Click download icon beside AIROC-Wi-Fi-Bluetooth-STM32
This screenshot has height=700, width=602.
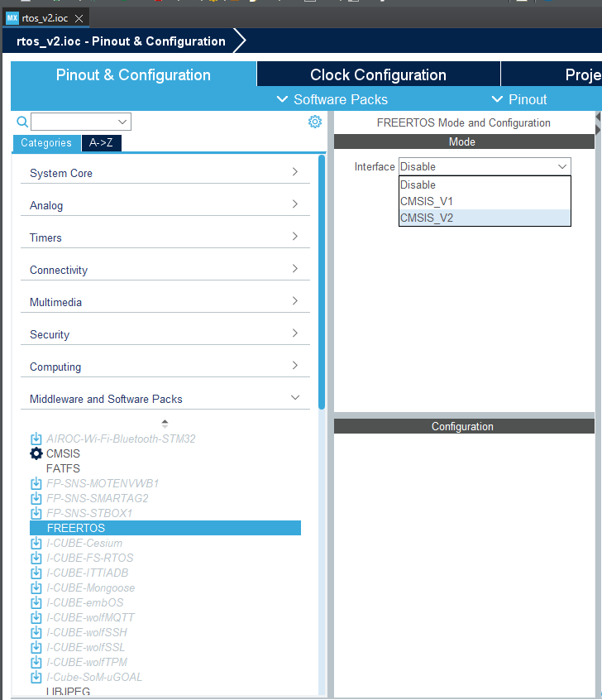tap(36, 439)
